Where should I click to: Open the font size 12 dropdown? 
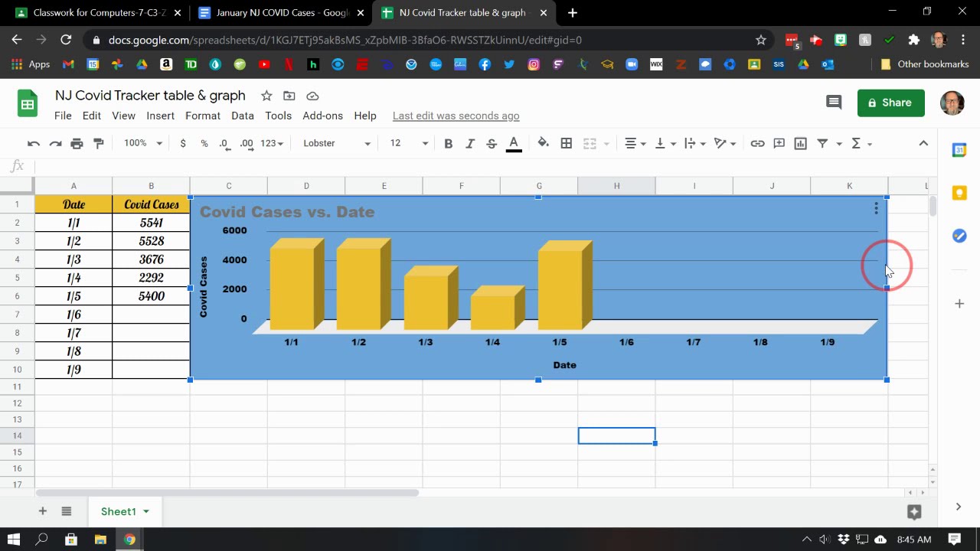pyautogui.click(x=409, y=143)
